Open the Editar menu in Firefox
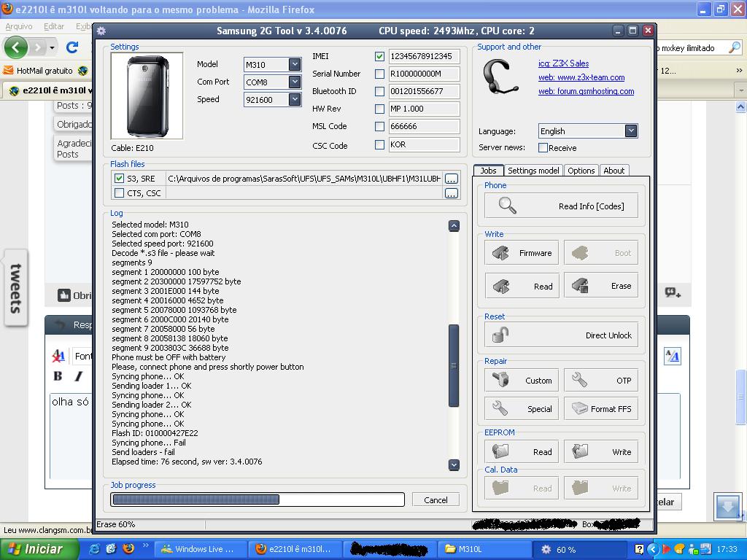 click(x=54, y=27)
